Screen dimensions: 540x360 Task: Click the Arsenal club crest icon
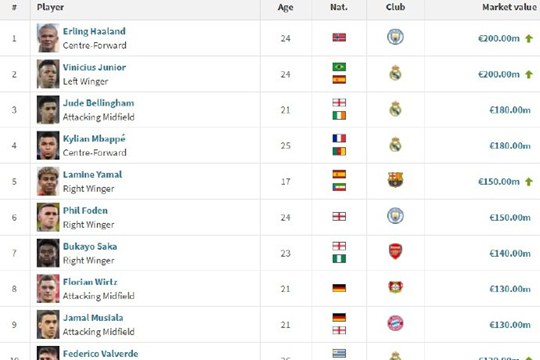[395, 251]
